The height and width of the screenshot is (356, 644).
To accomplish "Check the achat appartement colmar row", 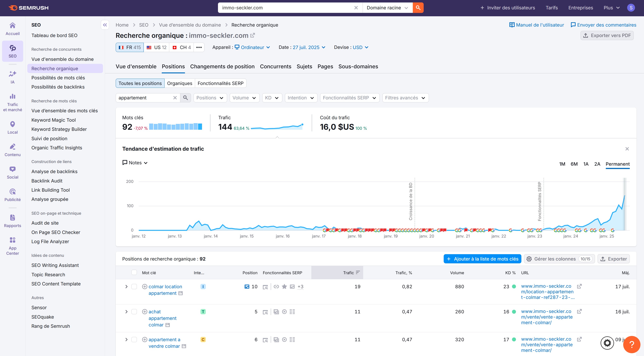I will coord(134,311).
